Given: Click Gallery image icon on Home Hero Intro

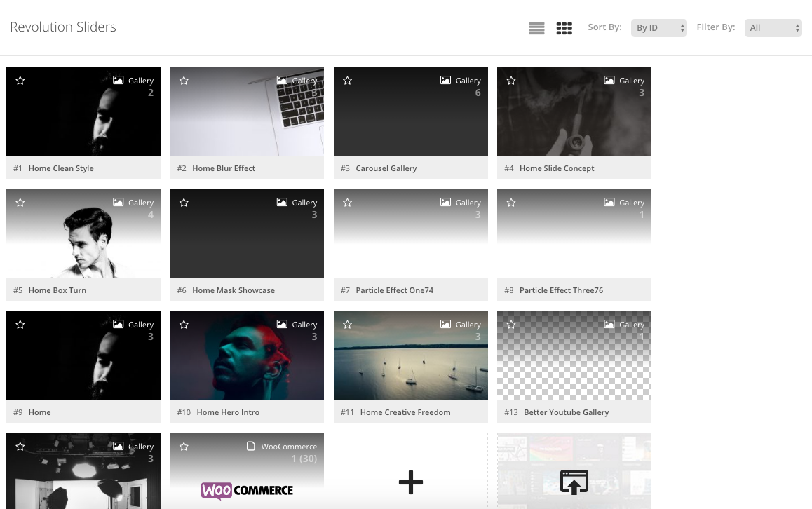Looking at the screenshot, I should tap(282, 325).
